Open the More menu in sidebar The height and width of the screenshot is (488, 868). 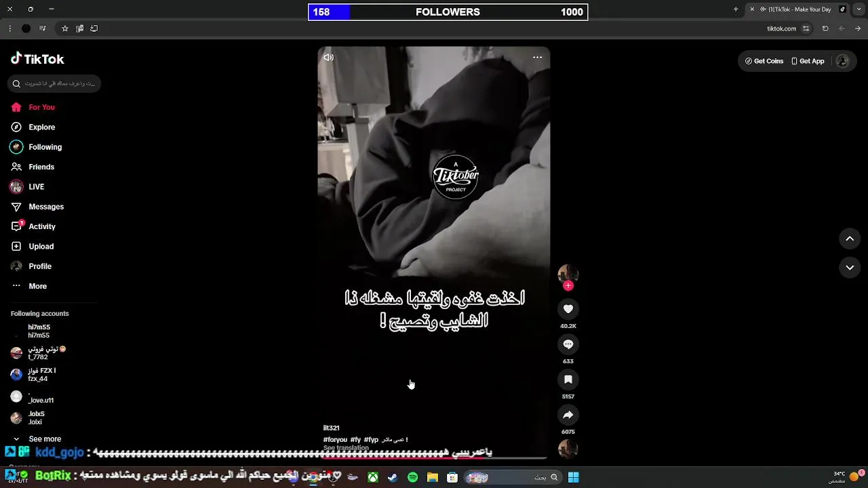tap(28, 286)
